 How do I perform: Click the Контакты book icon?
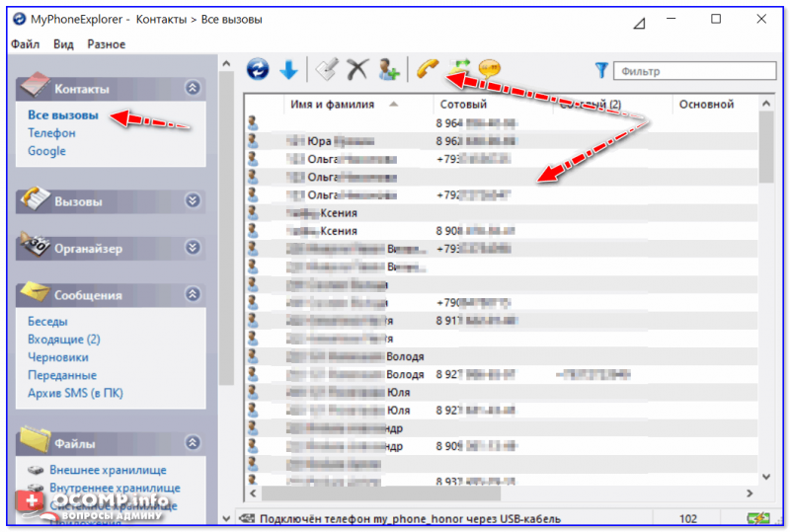point(35,85)
